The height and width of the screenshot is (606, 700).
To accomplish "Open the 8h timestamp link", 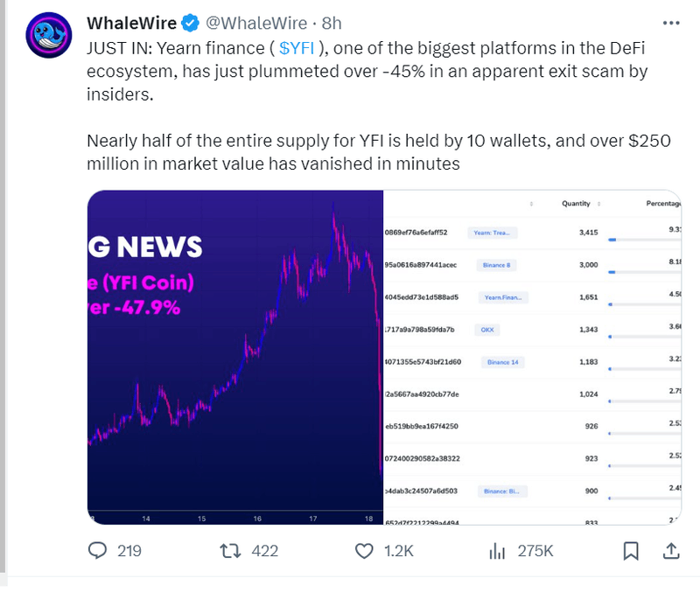I will 332,23.
